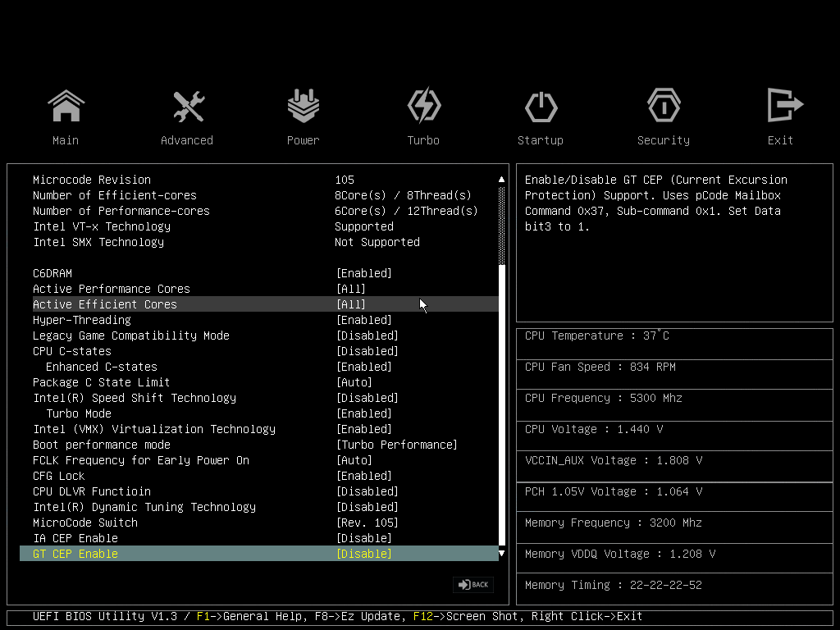Open Boot performance mode Turbo Performance option
The height and width of the screenshot is (630, 840).
coord(397,445)
